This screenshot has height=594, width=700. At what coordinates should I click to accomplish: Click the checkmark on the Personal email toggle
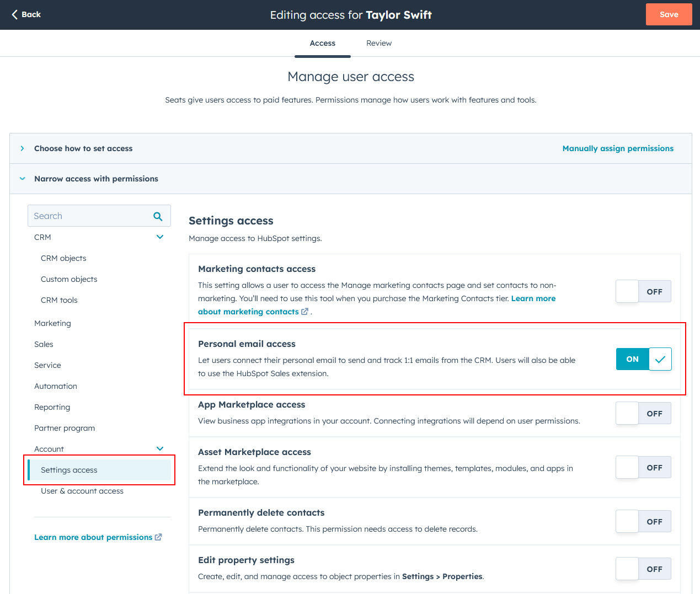pos(660,358)
